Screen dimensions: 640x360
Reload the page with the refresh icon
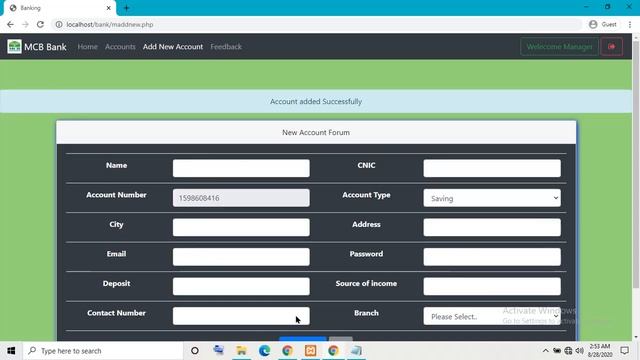pyautogui.click(x=40, y=24)
